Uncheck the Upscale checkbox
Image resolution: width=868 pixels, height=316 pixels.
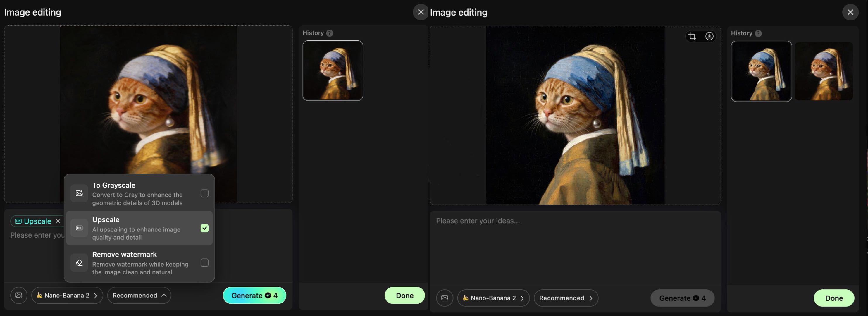tap(204, 228)
